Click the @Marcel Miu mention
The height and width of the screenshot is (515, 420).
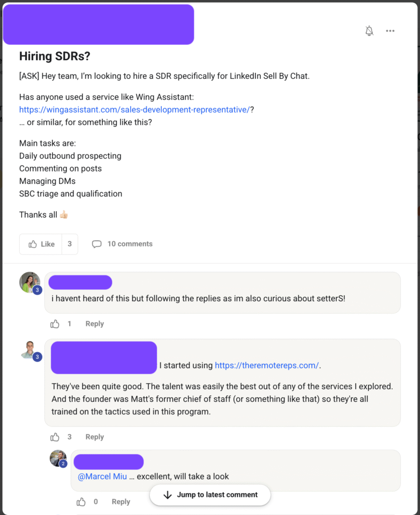[102, 476]
